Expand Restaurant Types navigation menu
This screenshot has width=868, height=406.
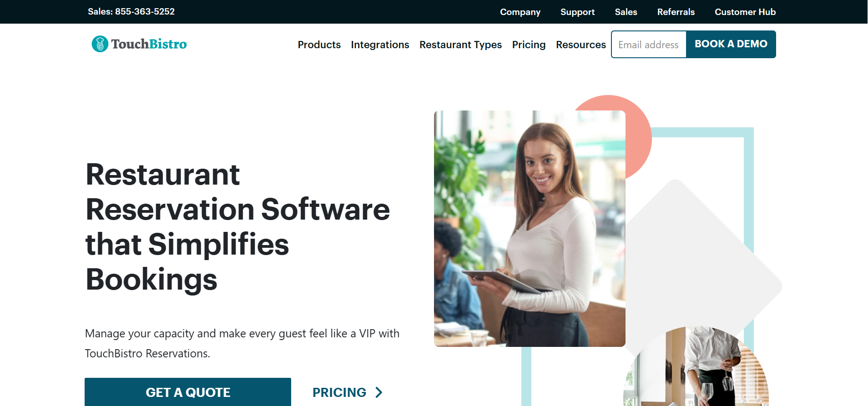(460, 45)
